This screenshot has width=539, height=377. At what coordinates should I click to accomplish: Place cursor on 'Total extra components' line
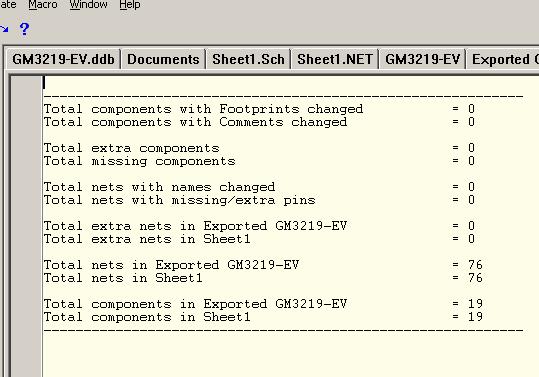pyautogui.click(x=260, y=148)
